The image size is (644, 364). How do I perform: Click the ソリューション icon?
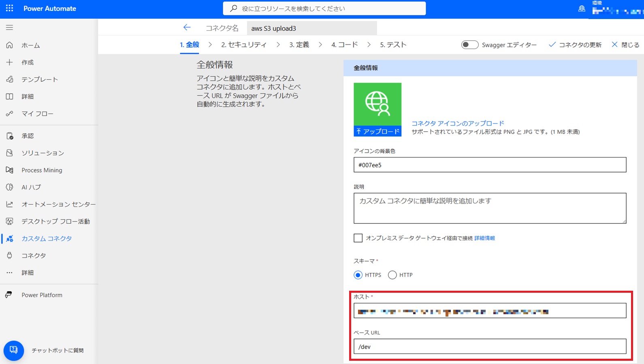(x=9, y=153)
